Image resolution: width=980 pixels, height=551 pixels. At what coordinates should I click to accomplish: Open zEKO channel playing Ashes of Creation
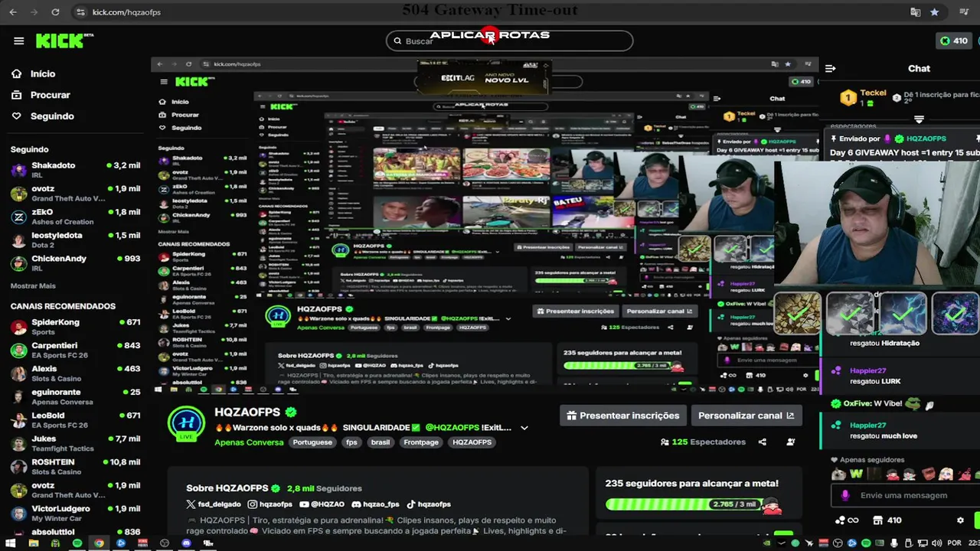pos(76,217)
